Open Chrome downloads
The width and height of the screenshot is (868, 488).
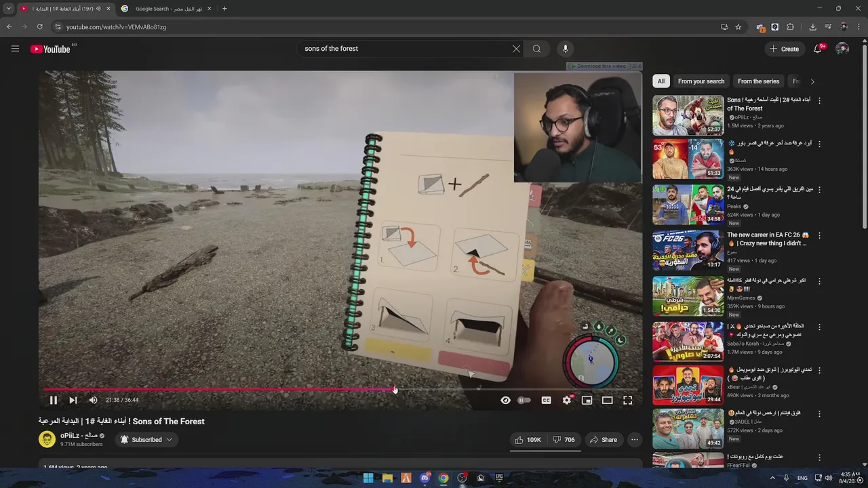point(813,27)
